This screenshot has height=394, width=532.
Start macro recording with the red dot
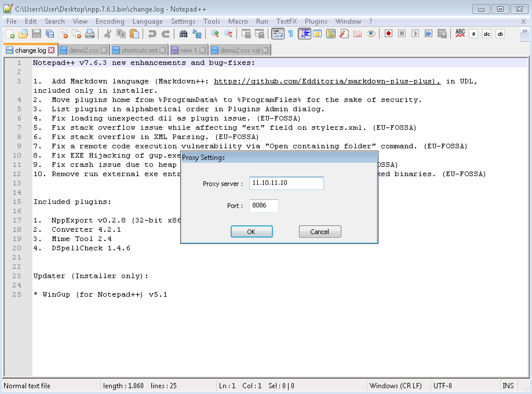[389, 34]
